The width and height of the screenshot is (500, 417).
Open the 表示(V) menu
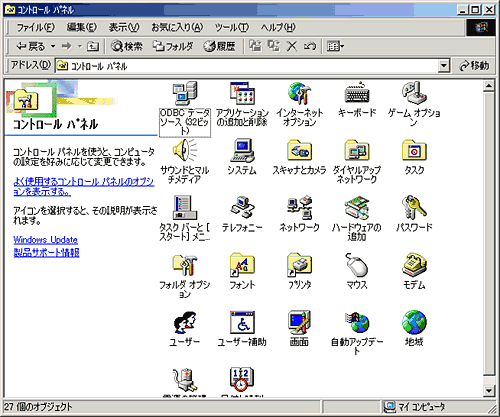[x=124, y=27]
